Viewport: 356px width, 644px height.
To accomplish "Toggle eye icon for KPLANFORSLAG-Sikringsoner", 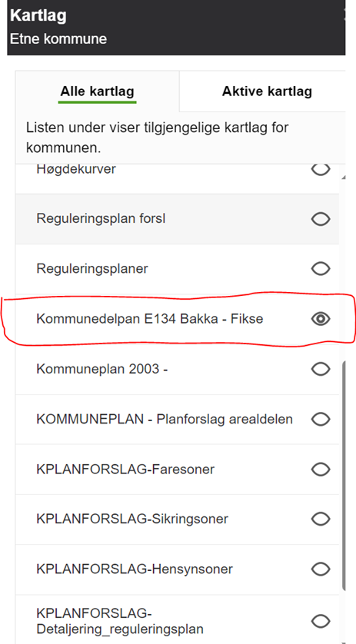I will [x=320, y=520].
